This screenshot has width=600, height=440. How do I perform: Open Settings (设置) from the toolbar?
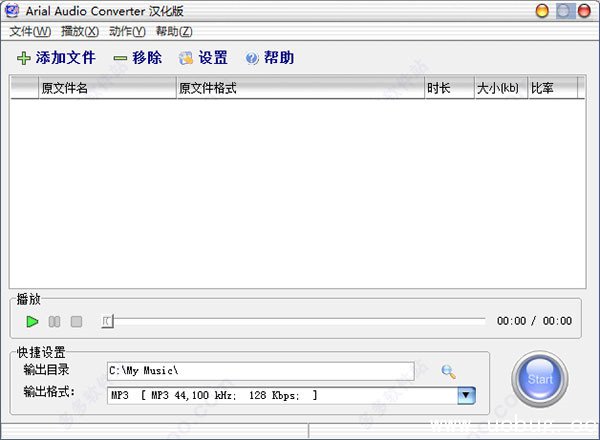coord(203,58)
